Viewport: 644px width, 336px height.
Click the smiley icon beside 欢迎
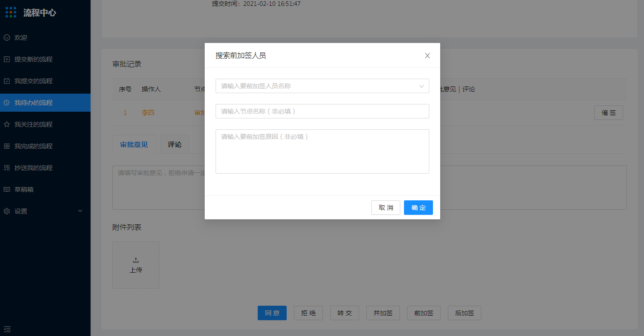tap(7, 38)
